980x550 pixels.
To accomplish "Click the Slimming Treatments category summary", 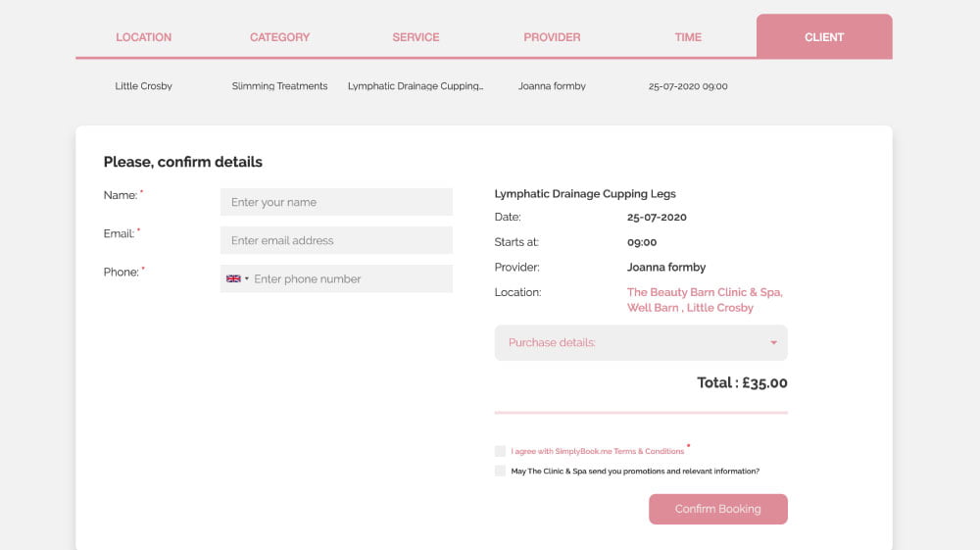I will coord(279,86).
